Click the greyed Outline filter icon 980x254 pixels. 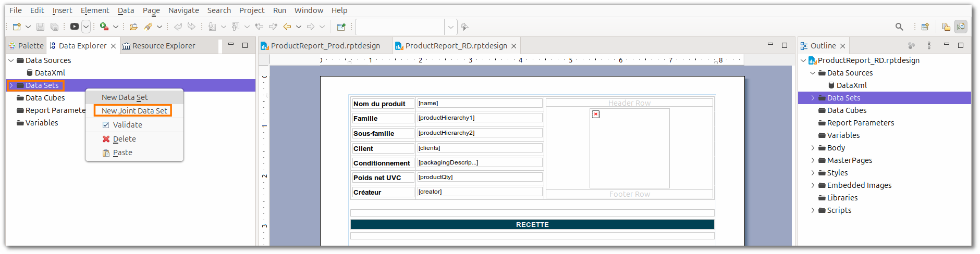pyautogui.click(x=911, y=46)
